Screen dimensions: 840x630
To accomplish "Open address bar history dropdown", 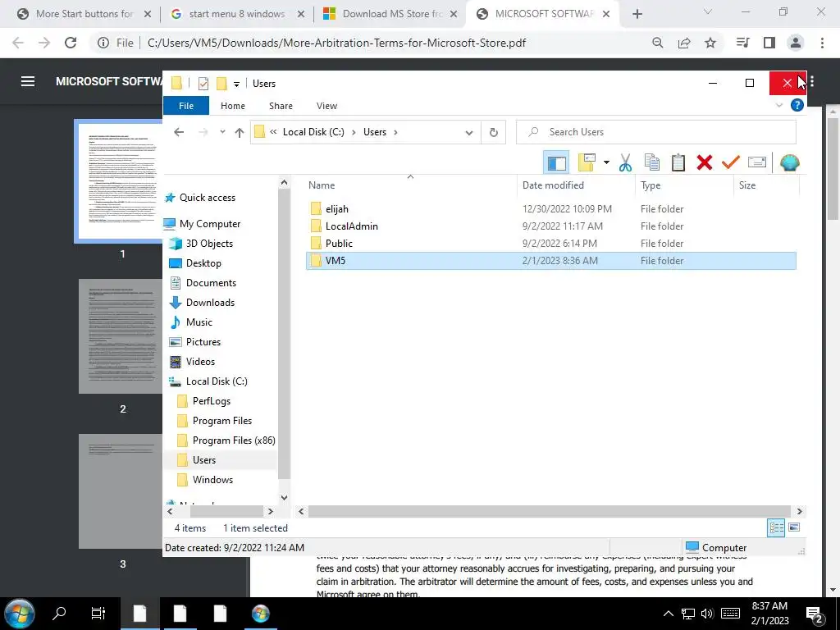I will pos(468,132).
